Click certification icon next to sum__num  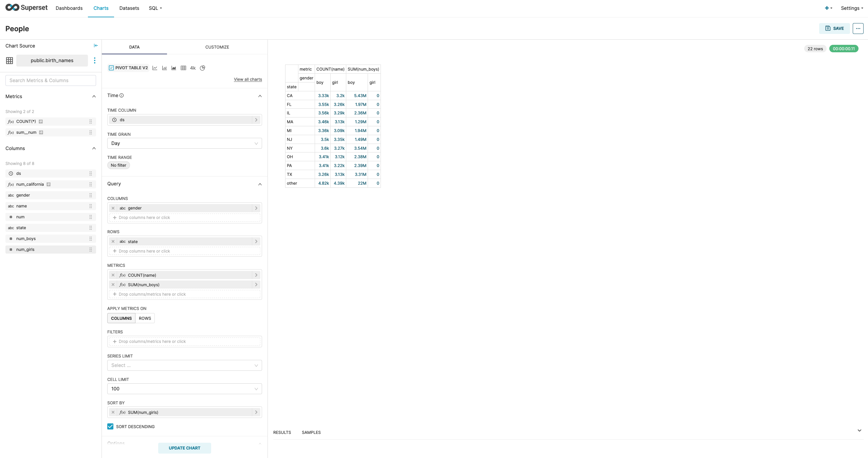coord(41,132)
